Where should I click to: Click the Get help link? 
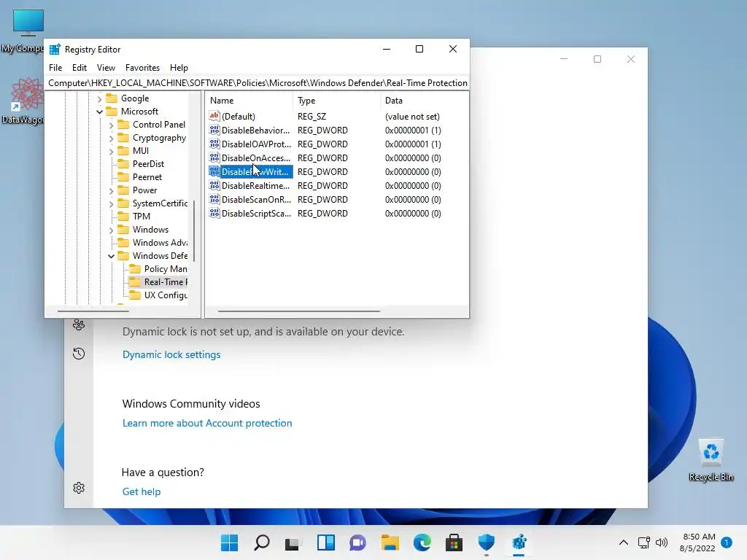pyautogui.click(x=142, y=491)
